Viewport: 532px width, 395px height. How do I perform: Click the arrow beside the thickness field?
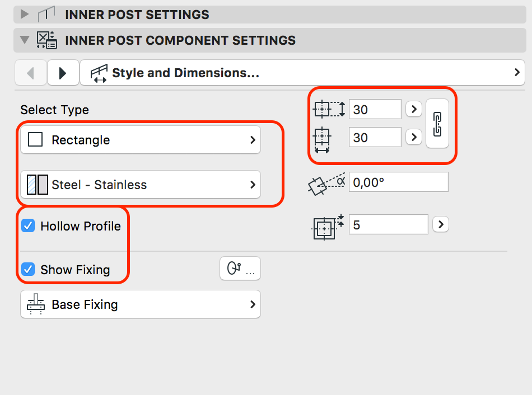pos(441,225)
